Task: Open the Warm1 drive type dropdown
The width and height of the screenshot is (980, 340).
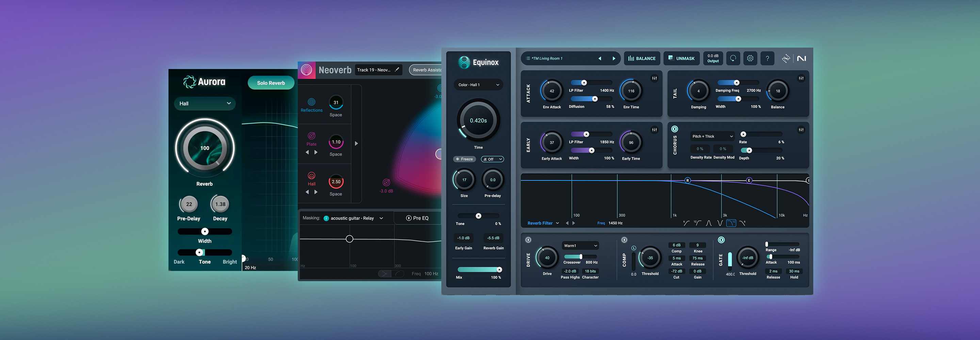Action: [x=580, y=246]
